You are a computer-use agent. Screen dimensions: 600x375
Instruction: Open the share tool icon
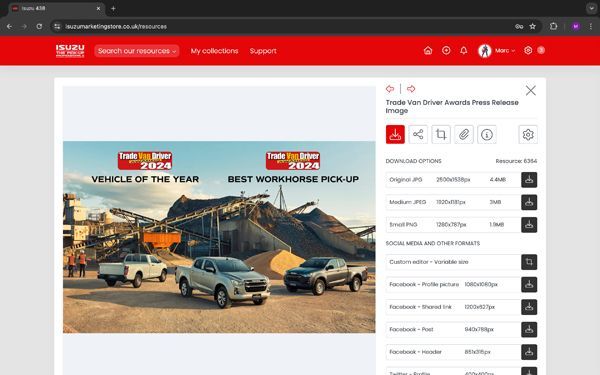(418, 134)
